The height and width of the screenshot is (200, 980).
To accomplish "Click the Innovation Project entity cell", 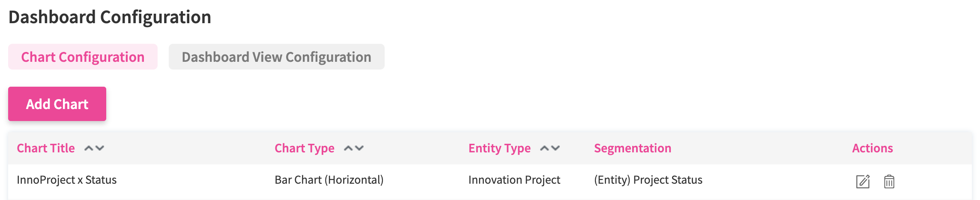I will [x=514, y=180].
